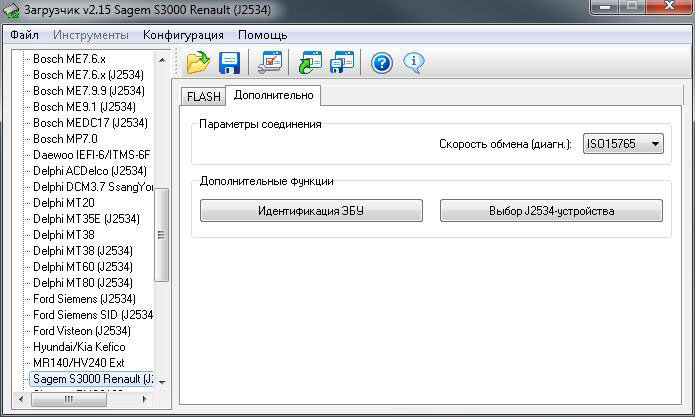Expand the ISO15765 exchange speed dropdown
Image resolution: width=695 pixels, height=417 pixels.
point(655,144)
